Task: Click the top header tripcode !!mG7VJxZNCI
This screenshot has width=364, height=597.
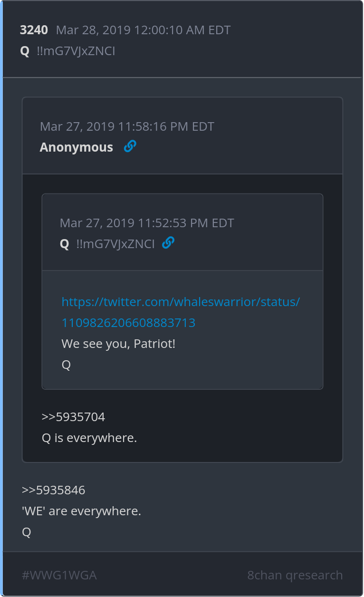Action: click(76, 51)
